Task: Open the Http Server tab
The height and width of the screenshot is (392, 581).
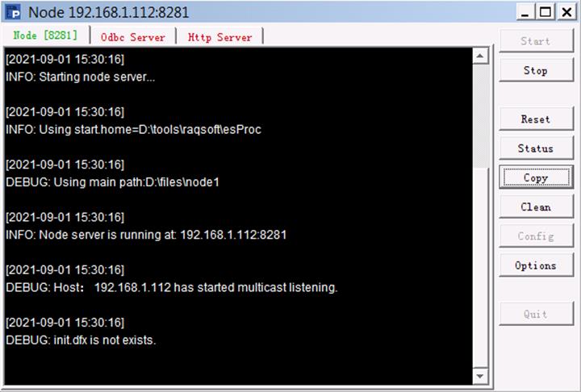Action: pos(219,37)
